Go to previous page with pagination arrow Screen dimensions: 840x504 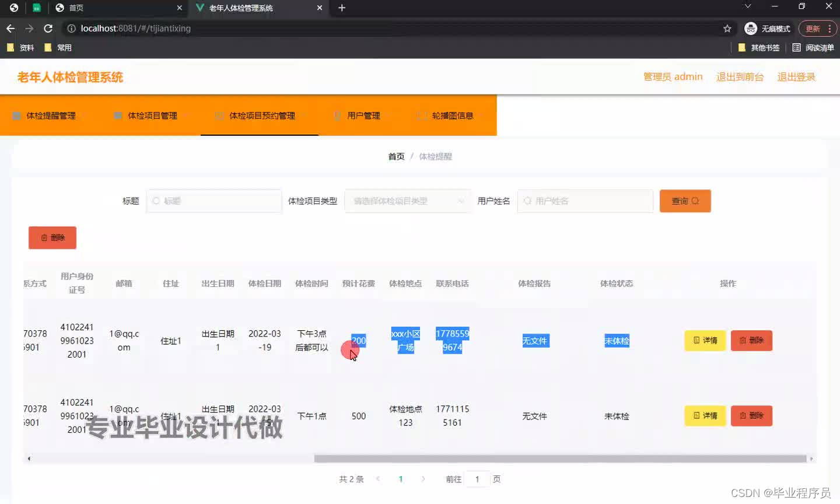[x=378, y=479]
